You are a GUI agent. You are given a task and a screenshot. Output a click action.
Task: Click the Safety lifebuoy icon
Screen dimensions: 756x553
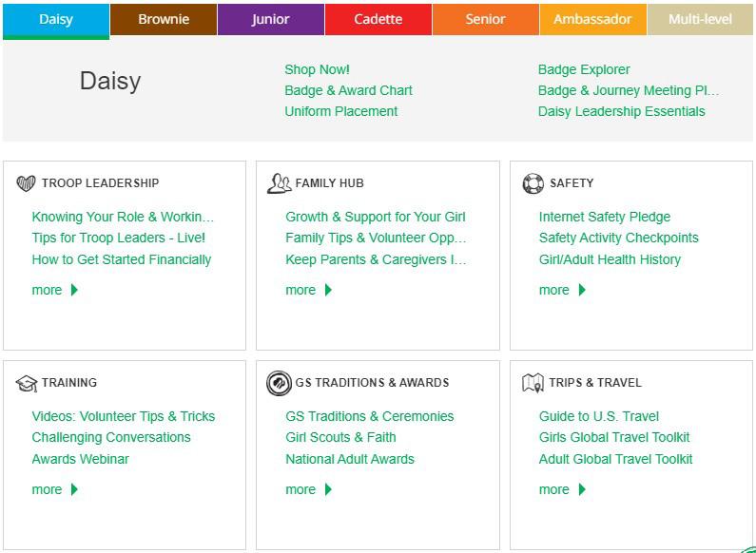click(x=533, y=183)
